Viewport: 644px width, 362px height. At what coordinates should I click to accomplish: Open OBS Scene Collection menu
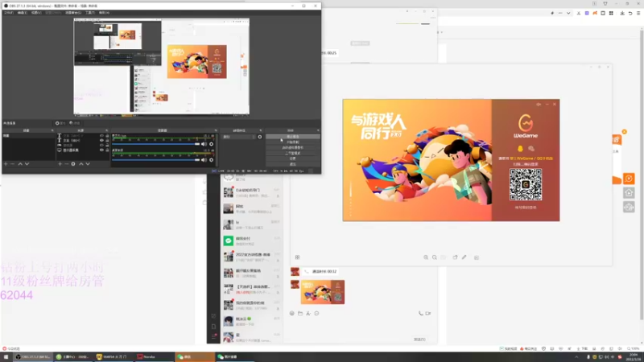(73, 13)
